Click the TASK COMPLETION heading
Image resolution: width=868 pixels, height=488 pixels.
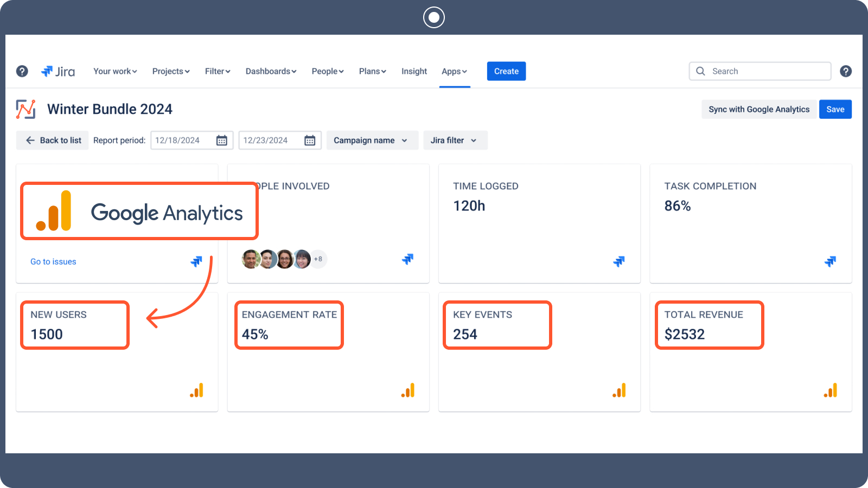click(710, 186)
